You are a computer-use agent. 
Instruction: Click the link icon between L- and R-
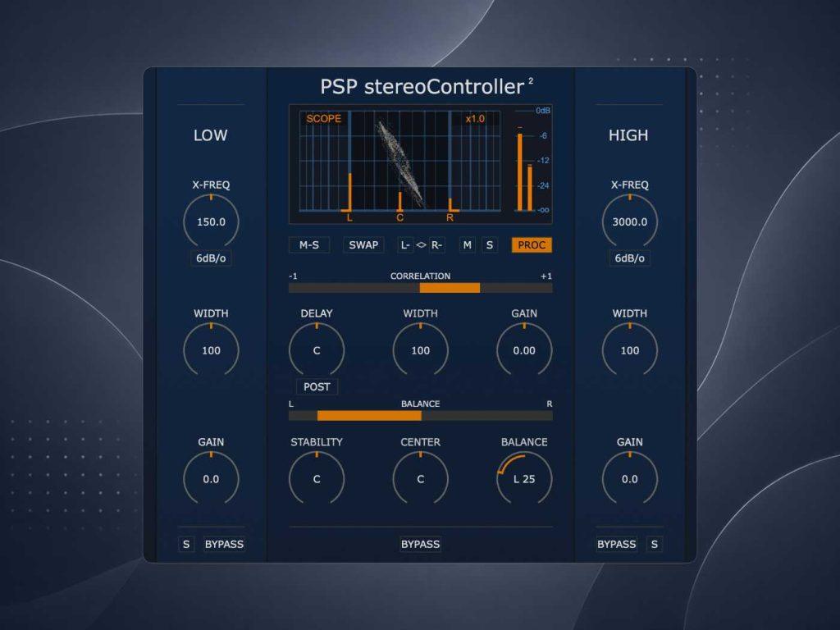[x=421, y=244]
